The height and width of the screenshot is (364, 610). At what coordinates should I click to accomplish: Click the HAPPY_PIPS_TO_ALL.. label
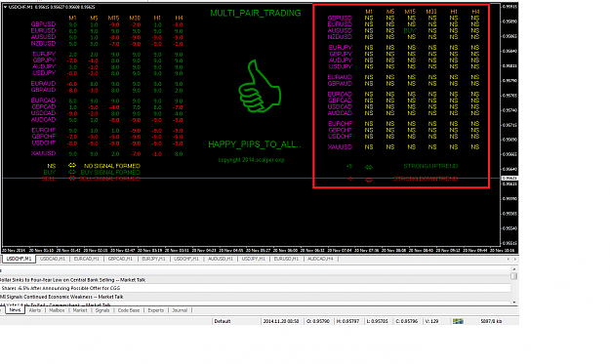pyautogui.click(x=255, y=144)
